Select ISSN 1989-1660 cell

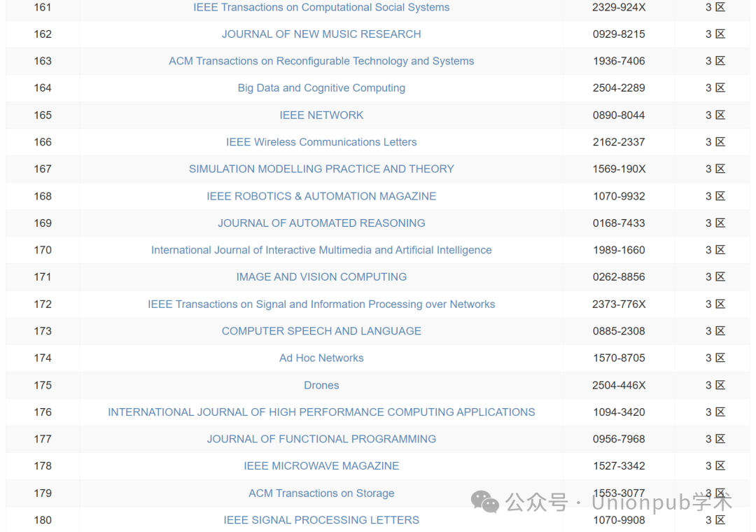pos(619,251)
